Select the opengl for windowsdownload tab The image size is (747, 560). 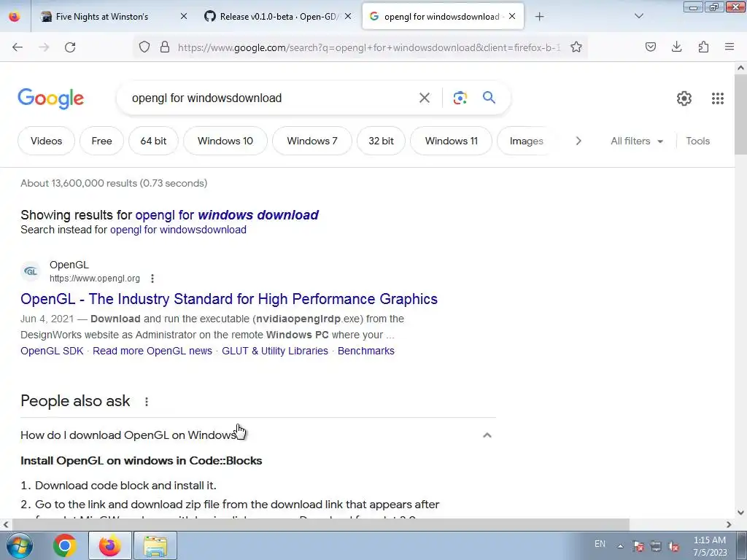tap(441, 17)
